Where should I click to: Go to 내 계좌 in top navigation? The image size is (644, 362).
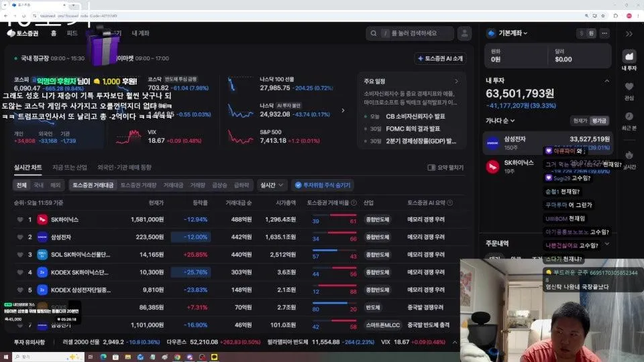point(140,34)
